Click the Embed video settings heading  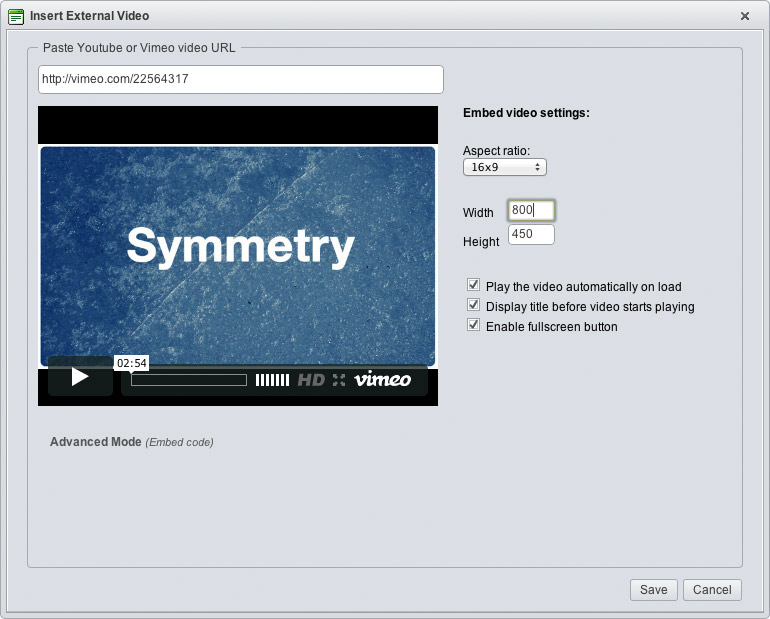click(x=526, y=113)
